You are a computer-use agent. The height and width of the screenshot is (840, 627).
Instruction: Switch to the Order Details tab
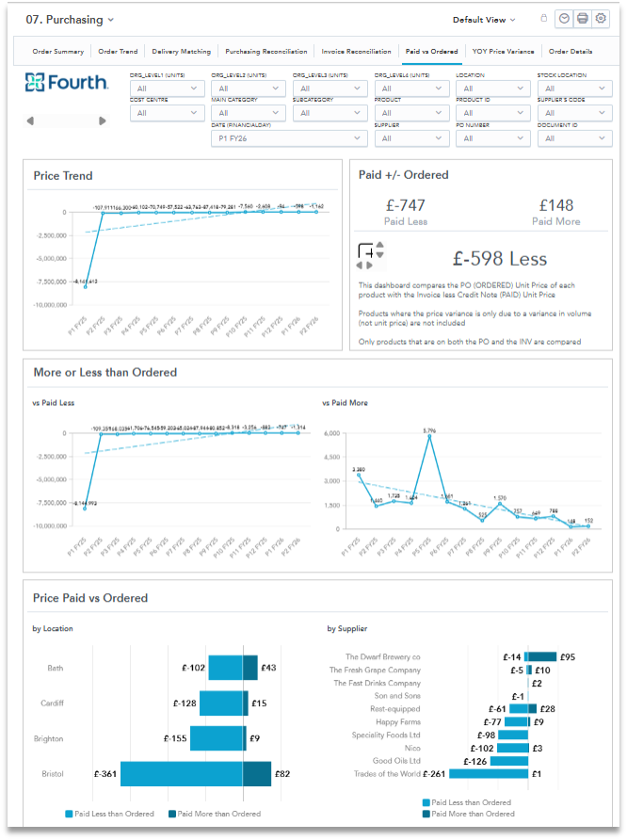point(571,52)
